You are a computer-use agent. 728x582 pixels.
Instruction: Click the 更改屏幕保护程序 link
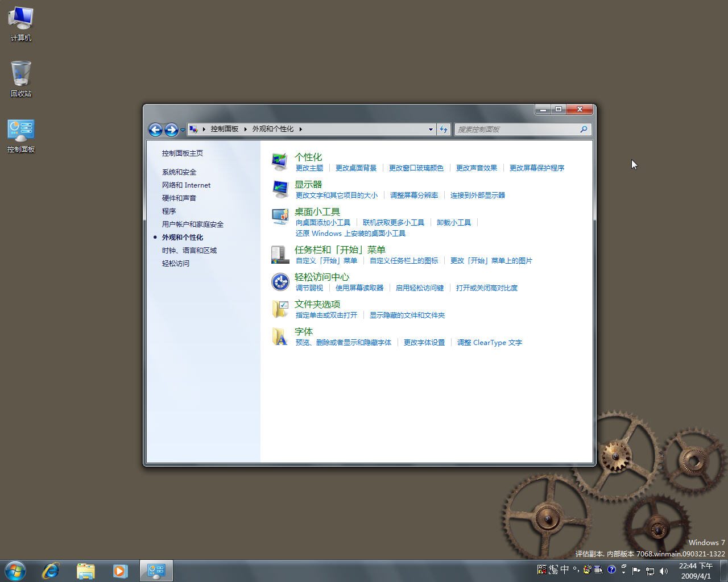point(537,168)
